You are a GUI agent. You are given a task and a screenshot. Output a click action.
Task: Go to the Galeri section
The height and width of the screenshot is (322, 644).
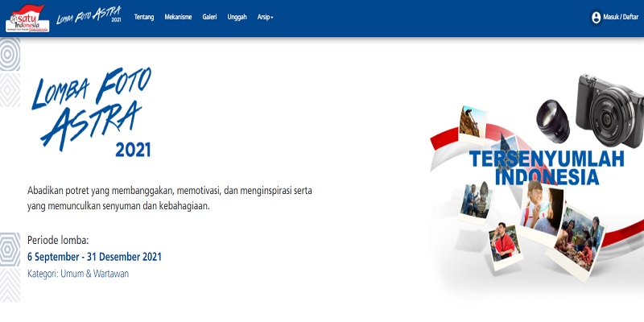click(209, 17)
